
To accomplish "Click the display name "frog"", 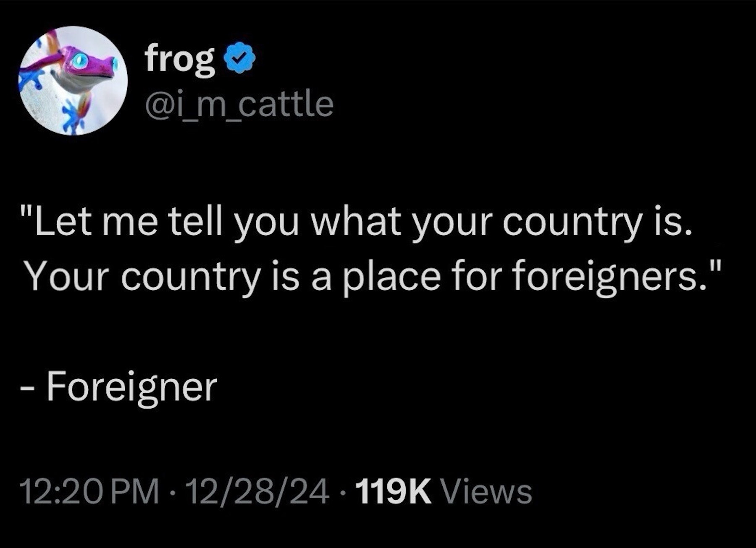I will [x=179, y=58].
